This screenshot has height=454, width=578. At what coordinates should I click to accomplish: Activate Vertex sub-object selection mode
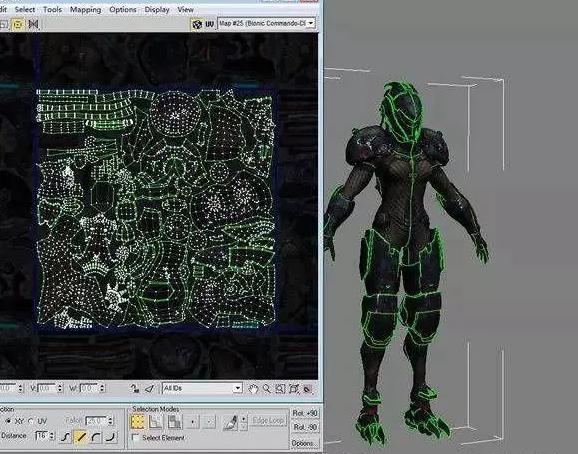tap(137, 422)
